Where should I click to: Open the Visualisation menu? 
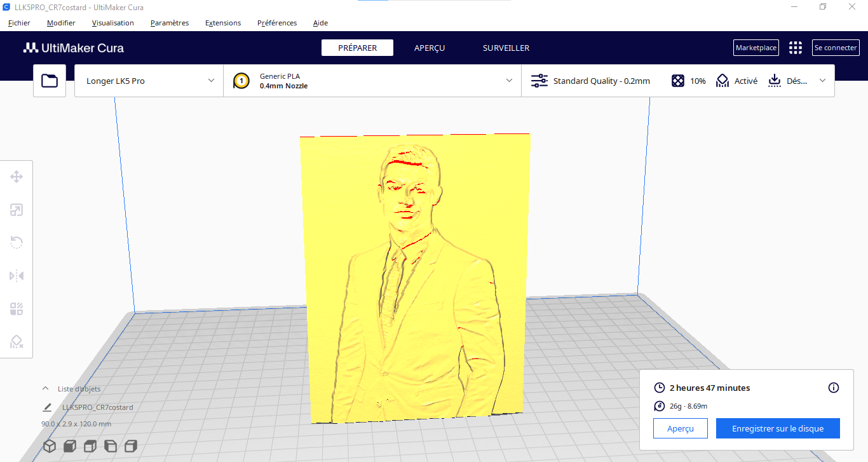(x=112, y=23)
